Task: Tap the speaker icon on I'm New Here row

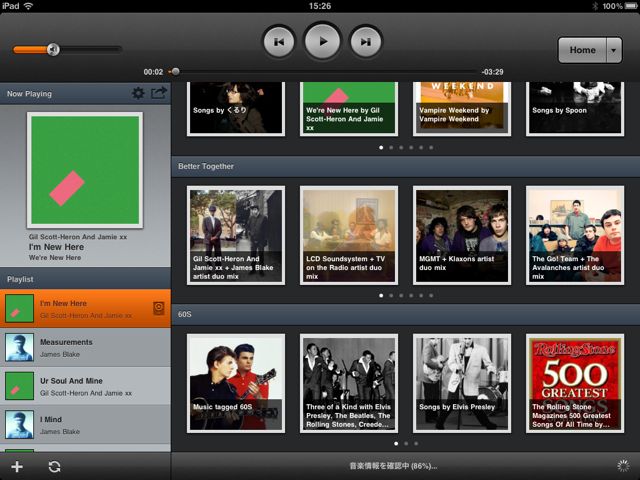Action: (x=159, y=308)
